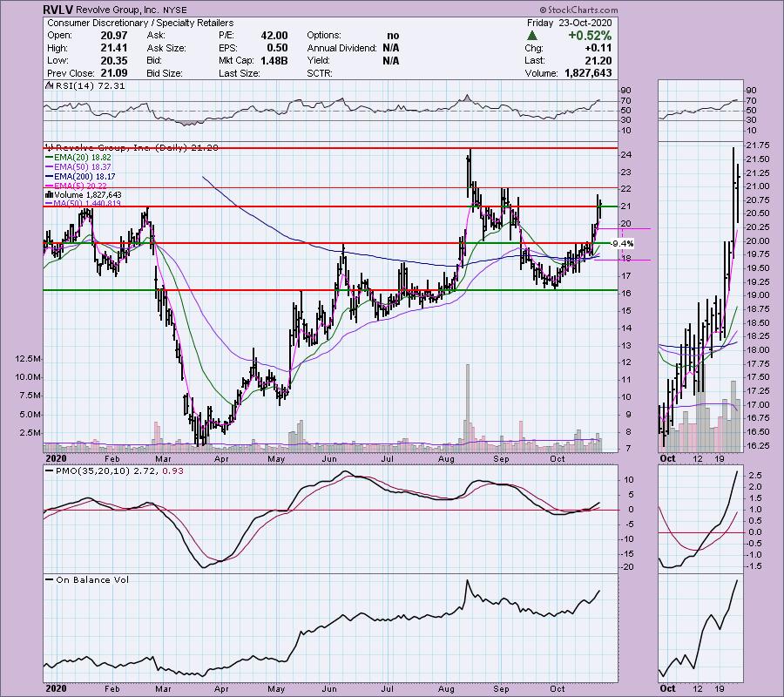Click the Prev Close value 21.09
Screen dimensions: 784x697
[114, 73]
